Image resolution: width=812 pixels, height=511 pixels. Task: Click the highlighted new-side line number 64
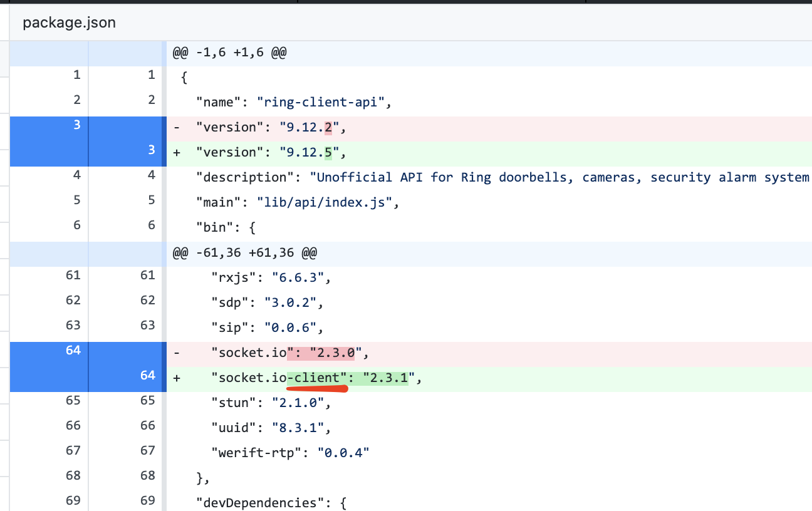(148, 375)
